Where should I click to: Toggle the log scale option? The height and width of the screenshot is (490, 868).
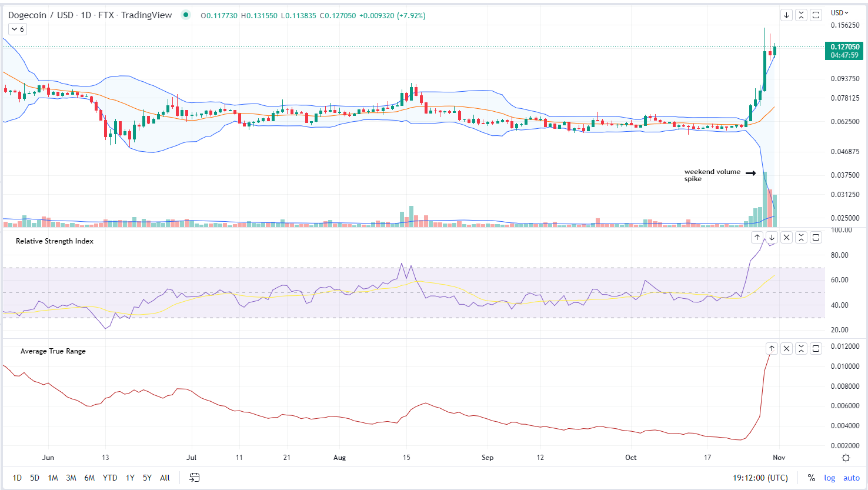pos(829,478)
